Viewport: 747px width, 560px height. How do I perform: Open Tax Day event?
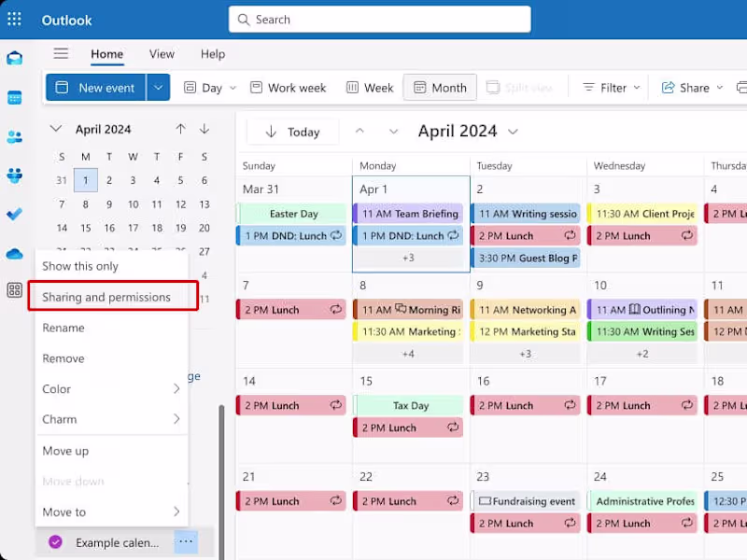(409, 405)
